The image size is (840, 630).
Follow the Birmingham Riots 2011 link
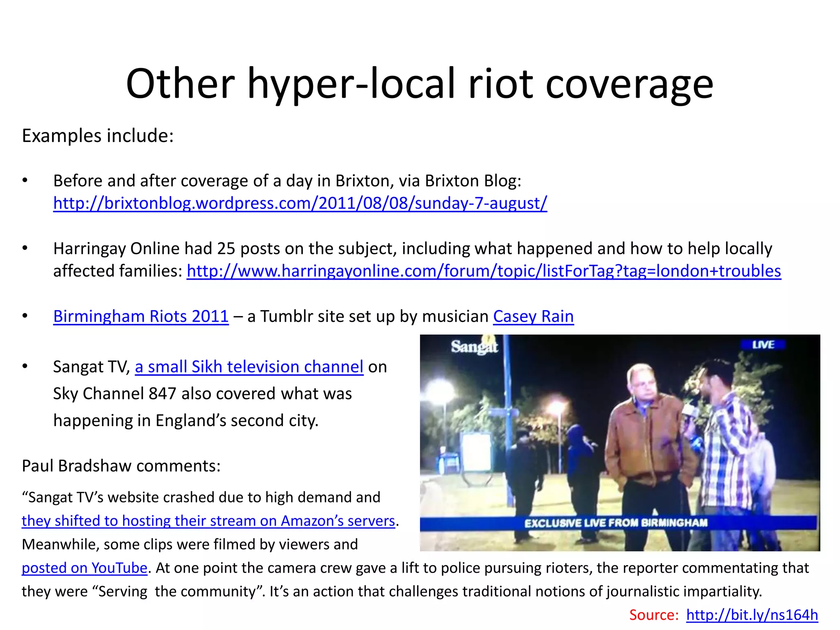141,316
